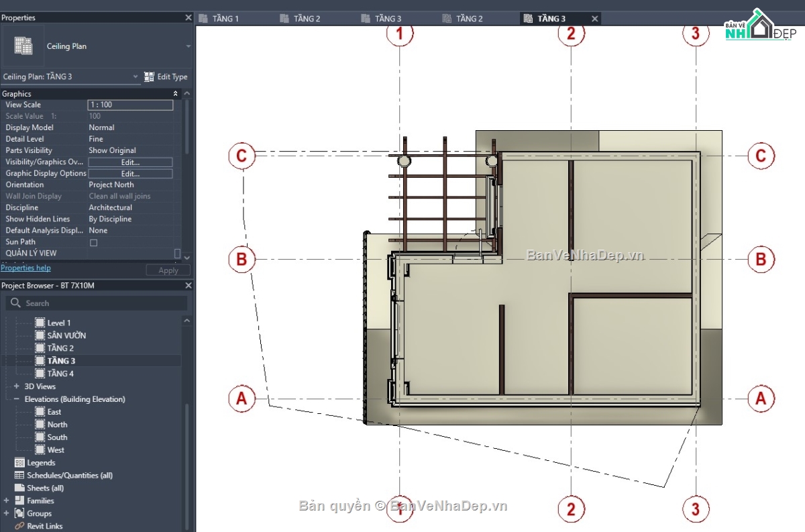Select the Schedules/Quantities table icon

click(x=21, y=475)
